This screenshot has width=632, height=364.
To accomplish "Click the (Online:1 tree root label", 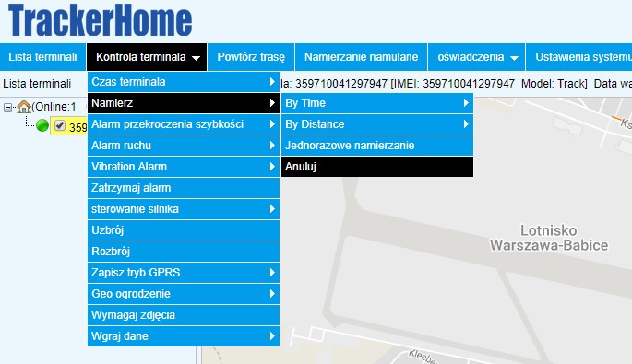I will (54, 107).
